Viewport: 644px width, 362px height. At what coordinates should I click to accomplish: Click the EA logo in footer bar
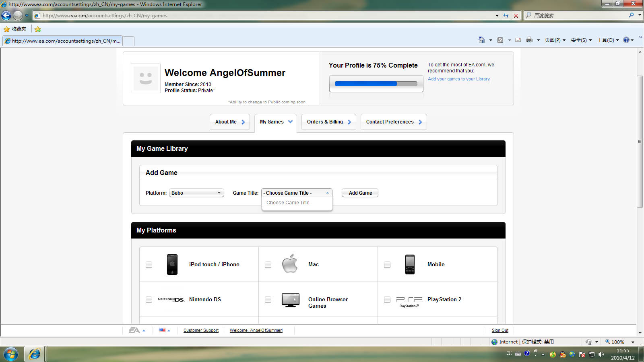tap(134, 330)
